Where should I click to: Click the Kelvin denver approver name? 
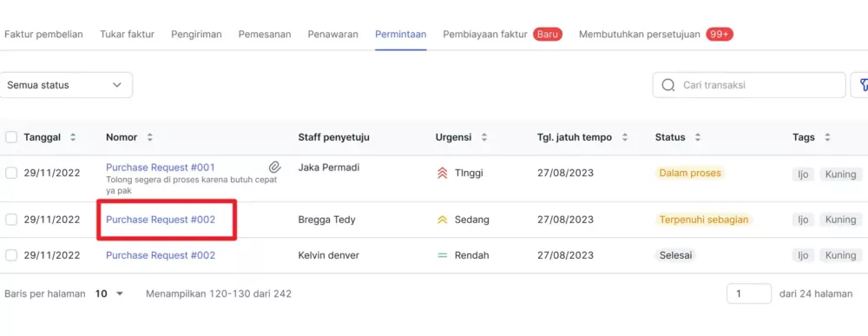[329, 255]
